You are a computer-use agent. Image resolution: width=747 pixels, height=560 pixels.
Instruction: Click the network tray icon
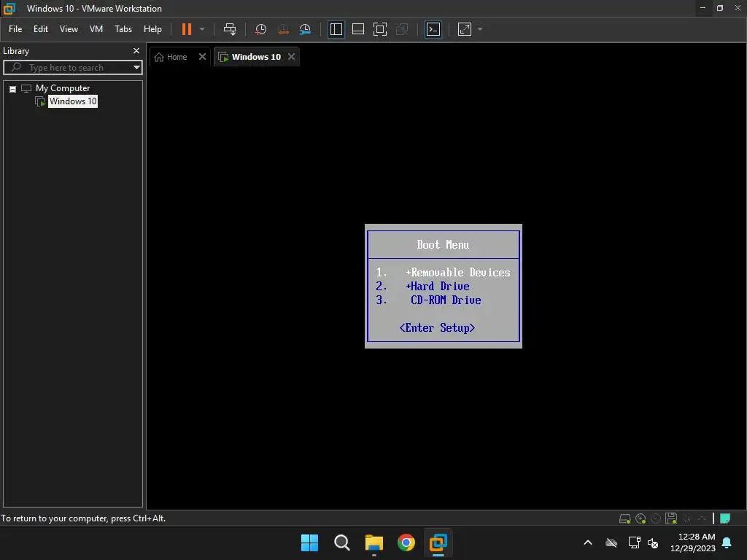coord(634,542)
